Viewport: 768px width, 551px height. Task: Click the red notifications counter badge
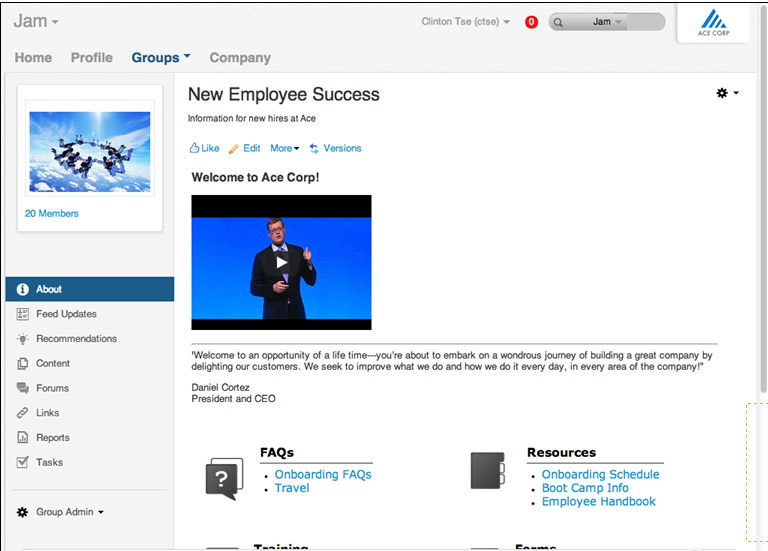[531, 22]
